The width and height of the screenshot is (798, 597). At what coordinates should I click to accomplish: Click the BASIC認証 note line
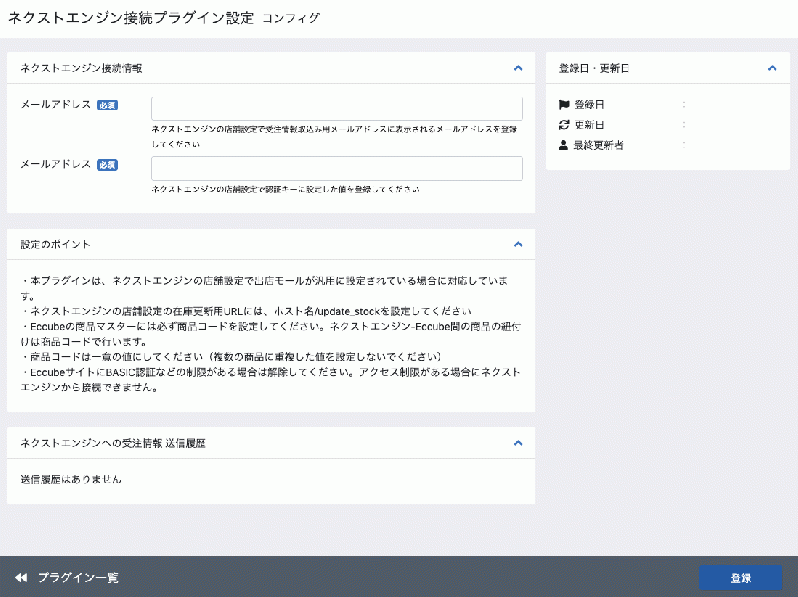tap(270, 380)
